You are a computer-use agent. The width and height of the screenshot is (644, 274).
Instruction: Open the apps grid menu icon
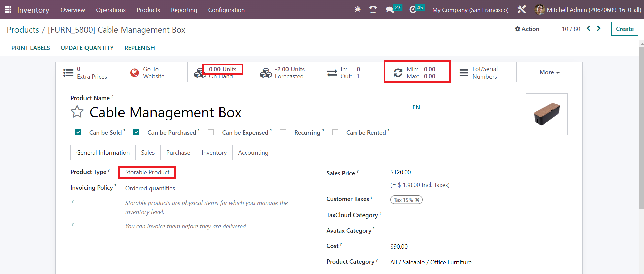(8, 10)
